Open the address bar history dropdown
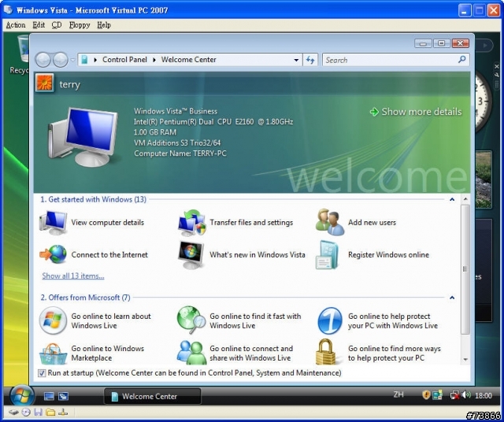This screenshot has height=422, width=504. click(296, 60)
